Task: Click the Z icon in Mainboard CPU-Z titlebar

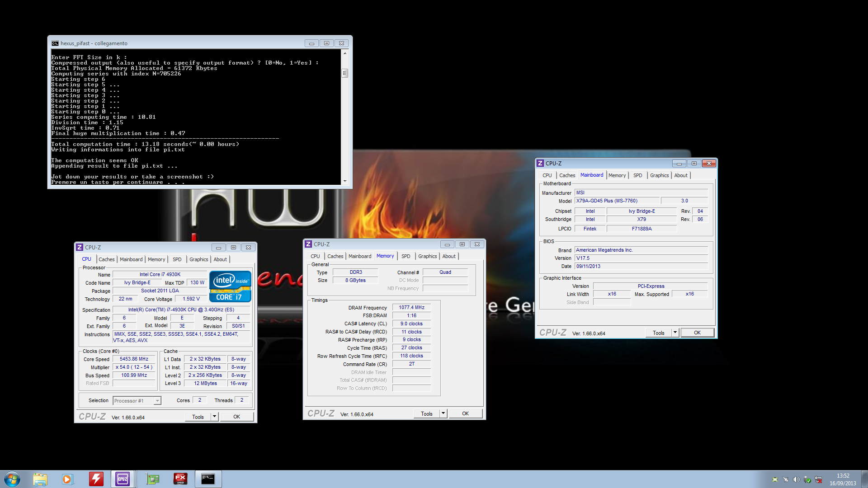Action: [x=540, y=163]
